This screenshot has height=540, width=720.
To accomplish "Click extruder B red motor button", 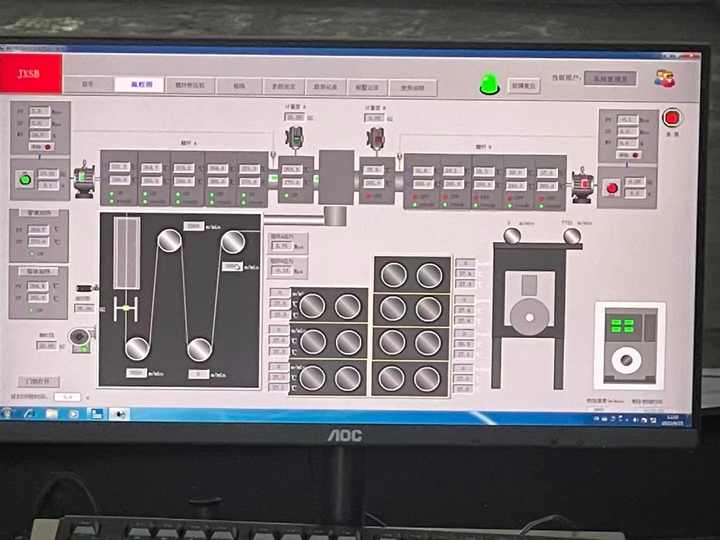I will click(x=612, y=188).
